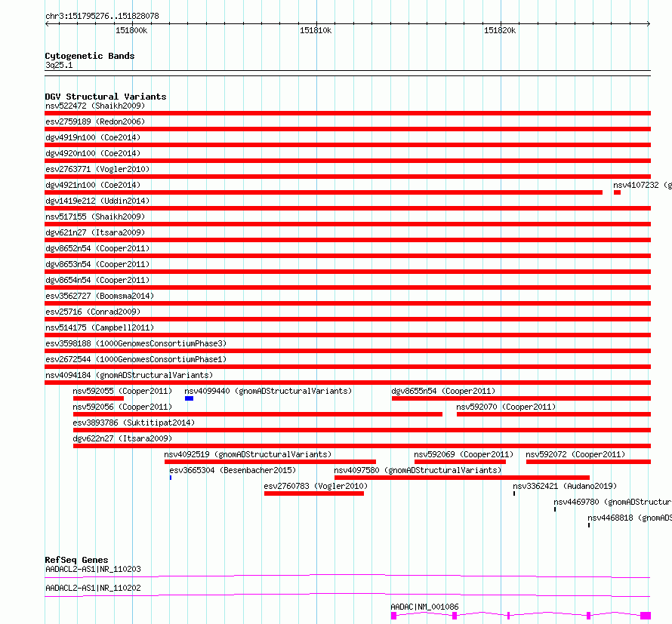This screenshot has height=624, width=672.
Task: Open transcript AADACL2-AS1|NR_110203
Action: 93,569
